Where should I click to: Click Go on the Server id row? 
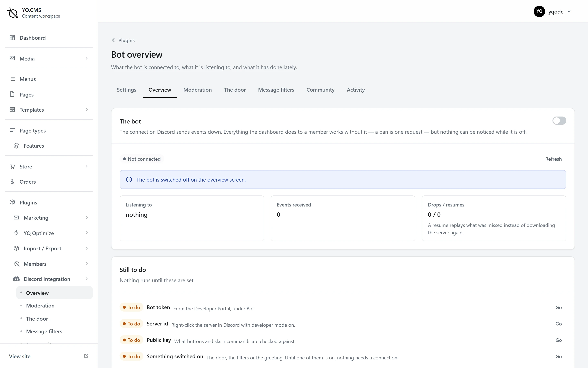[x=558, y=324]
